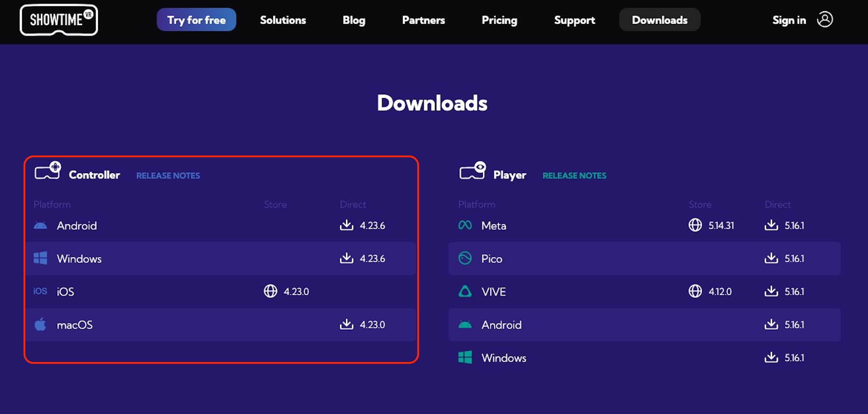Download Player for Android direct icon
Viewport: 868px width, 414px height.
pos(771,324)
